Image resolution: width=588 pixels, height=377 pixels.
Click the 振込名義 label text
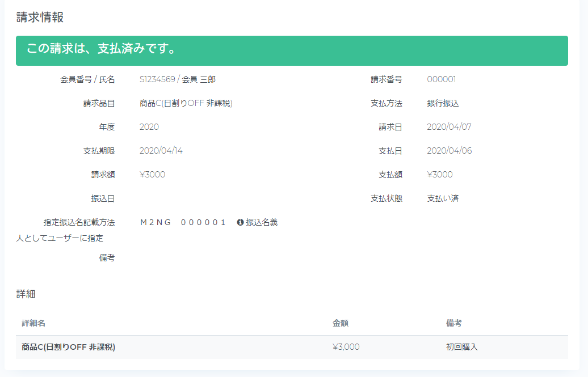click(x=262, y=222)
